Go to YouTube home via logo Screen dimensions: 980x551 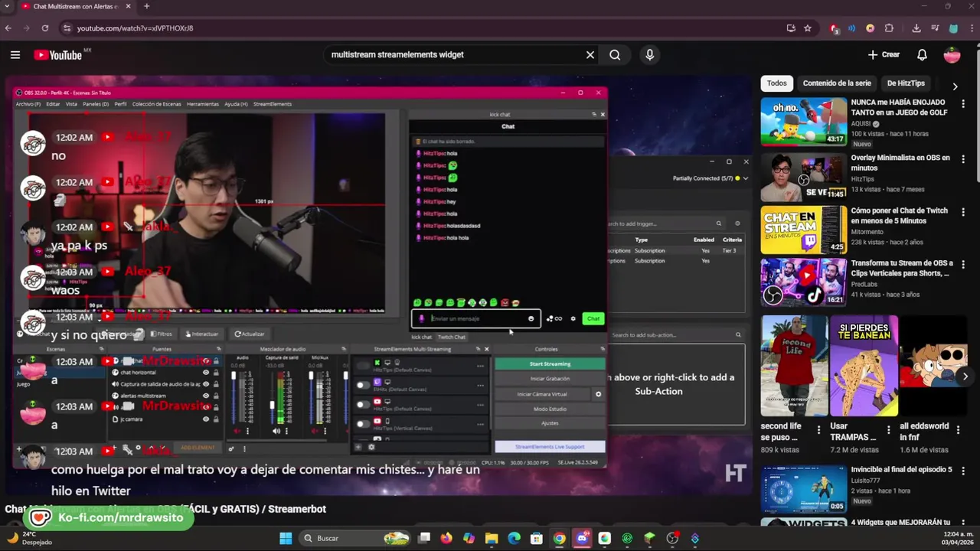click(x=58, y=54)
